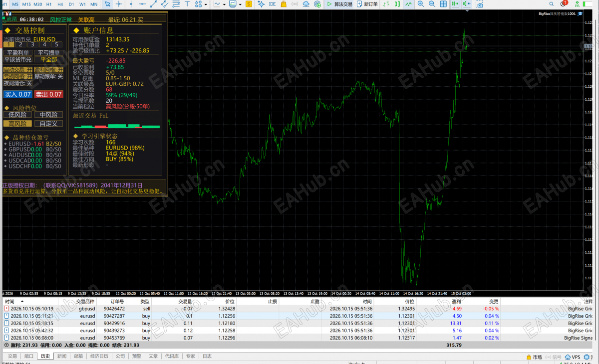Image resolution: width=599 pixels, height=364 pixels.
Task: Take a chart screenshot with camera icon
Action: pyautogui.click(x=479, y=4)
